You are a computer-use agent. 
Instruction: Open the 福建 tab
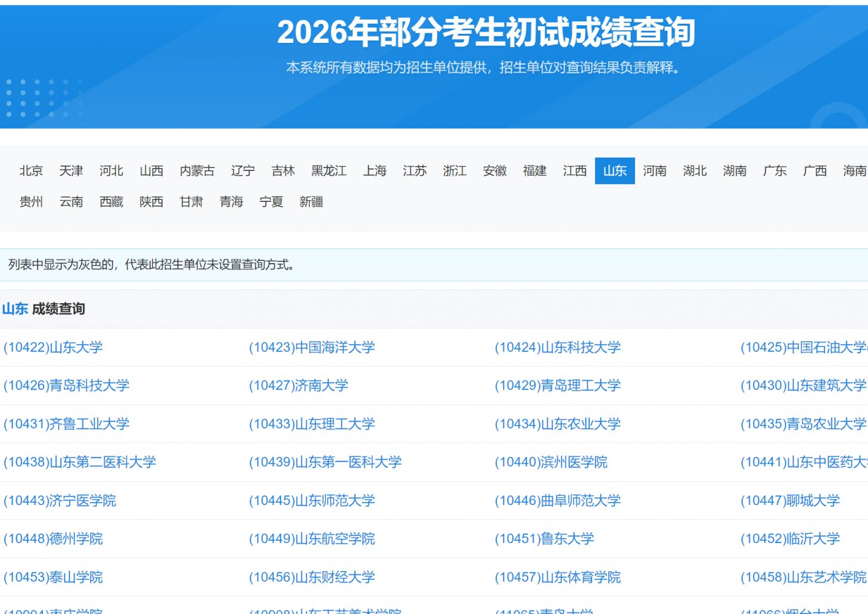[534, 171]
